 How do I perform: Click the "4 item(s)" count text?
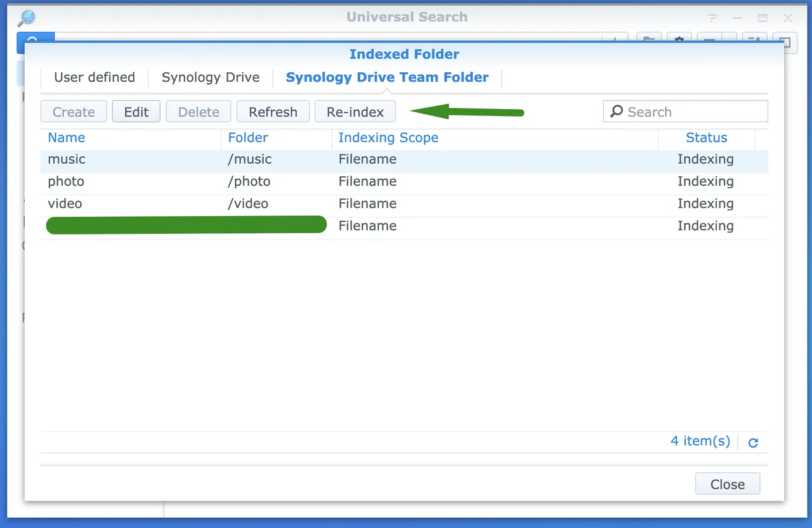point(700,441)
